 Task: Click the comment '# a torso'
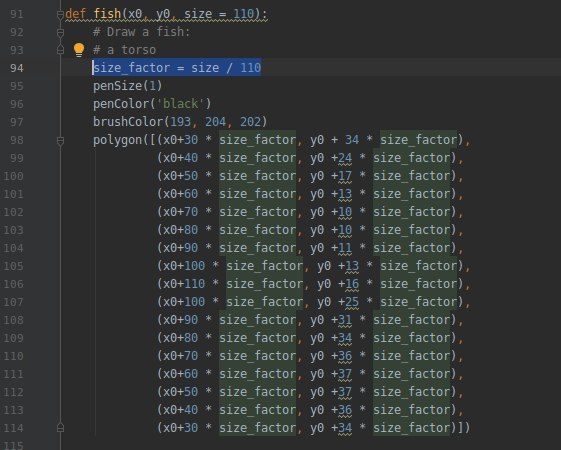(x=125, y=50)
